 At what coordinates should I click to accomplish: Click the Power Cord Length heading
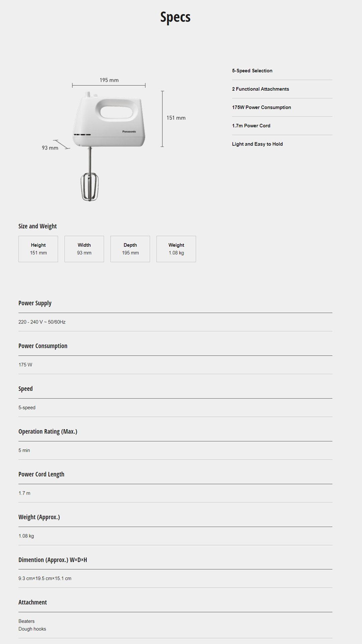coord(41,474)
